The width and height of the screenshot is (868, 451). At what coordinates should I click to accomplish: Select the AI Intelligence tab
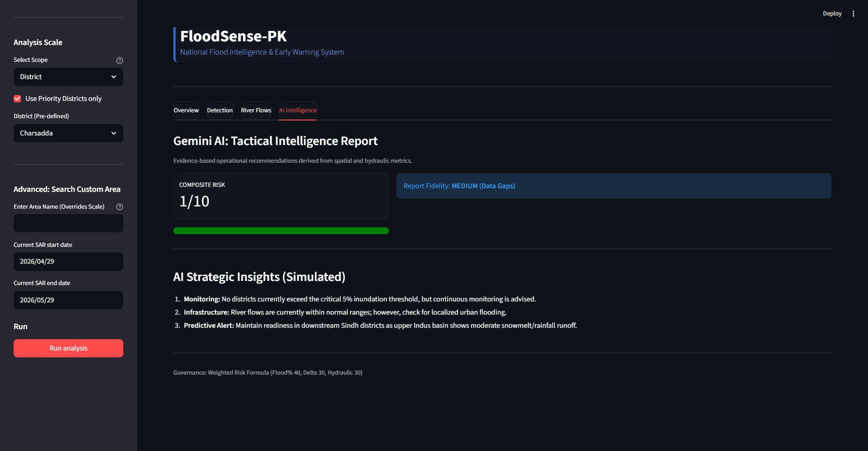click(x=298, y=110)
